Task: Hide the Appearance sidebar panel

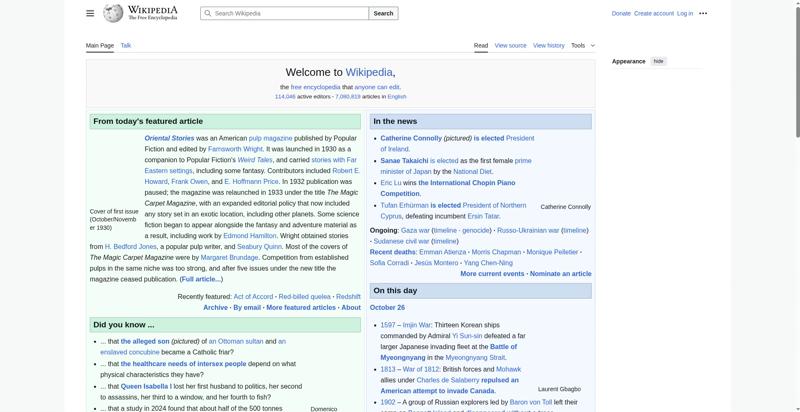Action: coord(658,61)
